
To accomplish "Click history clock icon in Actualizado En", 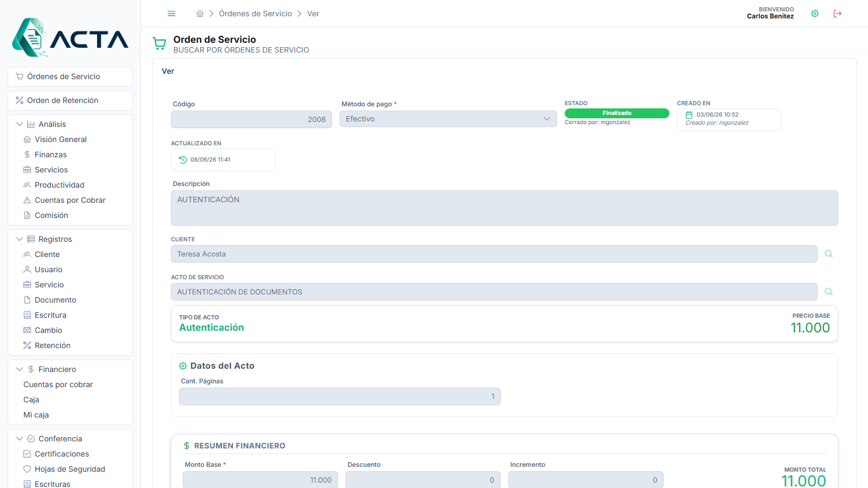I will click(x=183, y=159).
